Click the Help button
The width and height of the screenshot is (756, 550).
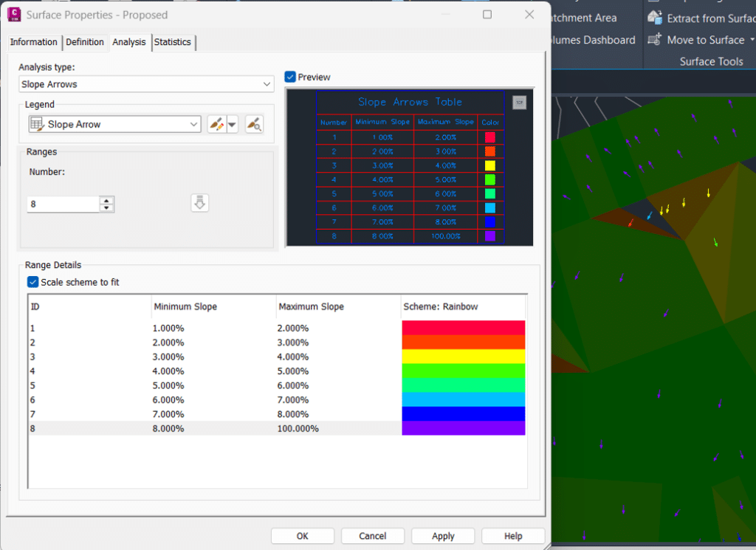coord(513,536)
